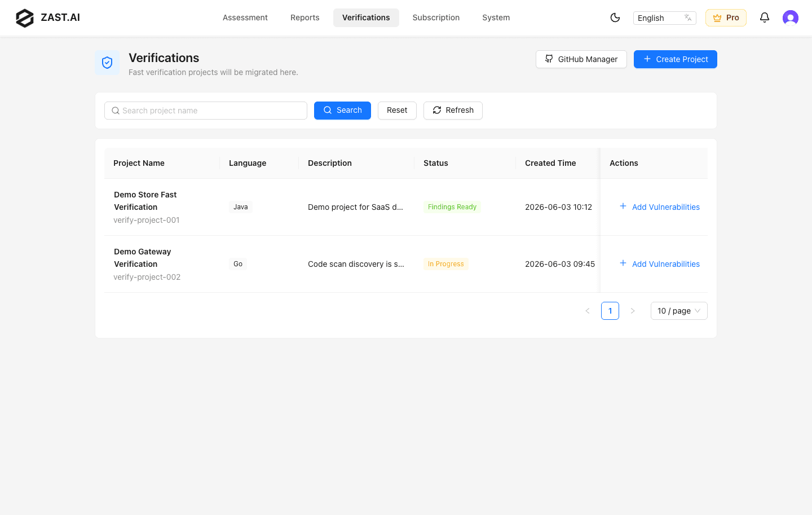Click verify-project-002 identifier

pos(147,277)
